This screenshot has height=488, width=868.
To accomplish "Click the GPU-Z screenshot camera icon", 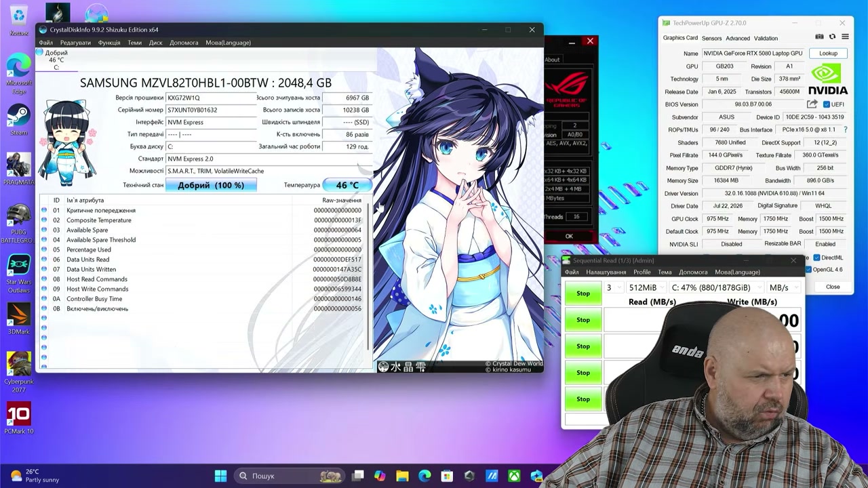I will [819, 37].
